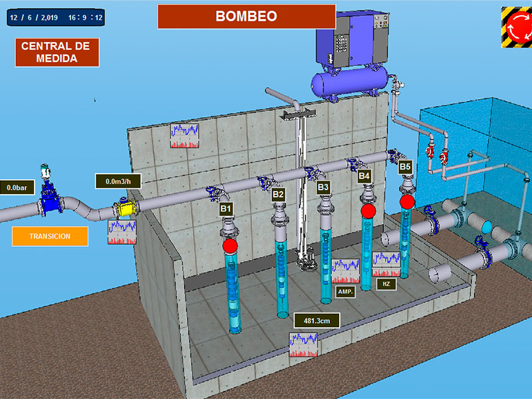Click the blue valve above pump B2

coord(266,184)
